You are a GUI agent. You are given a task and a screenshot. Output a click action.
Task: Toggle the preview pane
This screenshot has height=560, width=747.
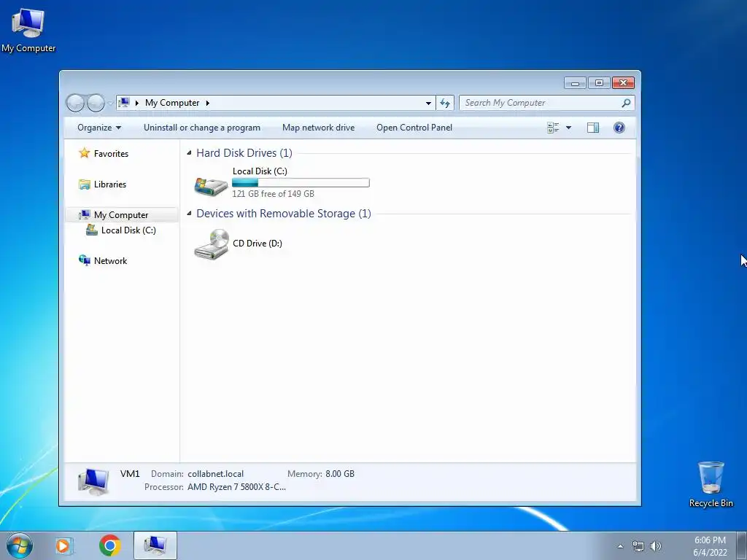tap(593, 128)
